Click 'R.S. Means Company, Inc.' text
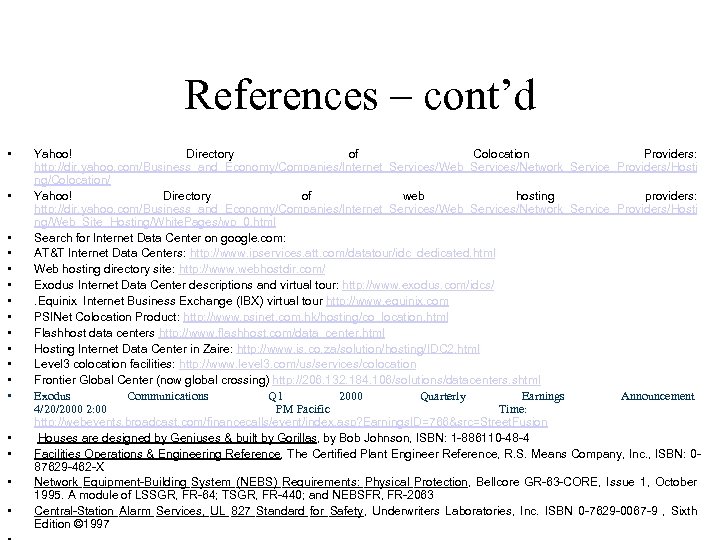The height and width of the screenshot is (540, 720). click(x=578, y=454)
